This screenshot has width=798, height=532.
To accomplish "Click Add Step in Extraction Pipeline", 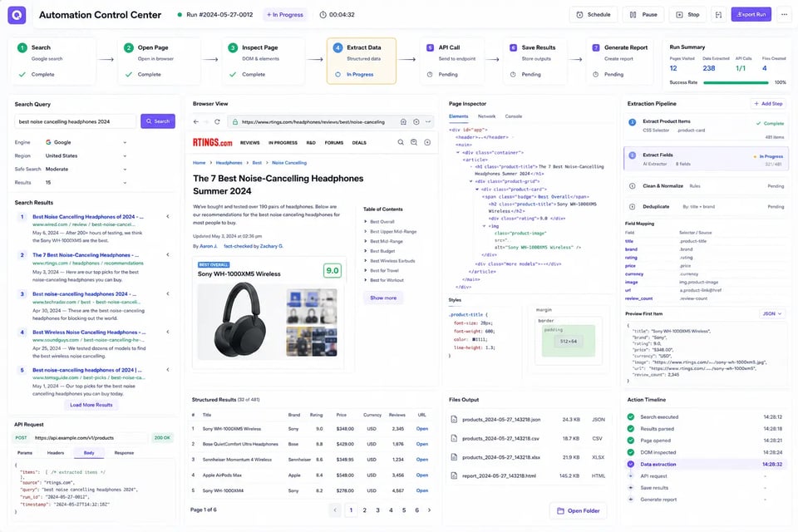I will pos(768,104).
